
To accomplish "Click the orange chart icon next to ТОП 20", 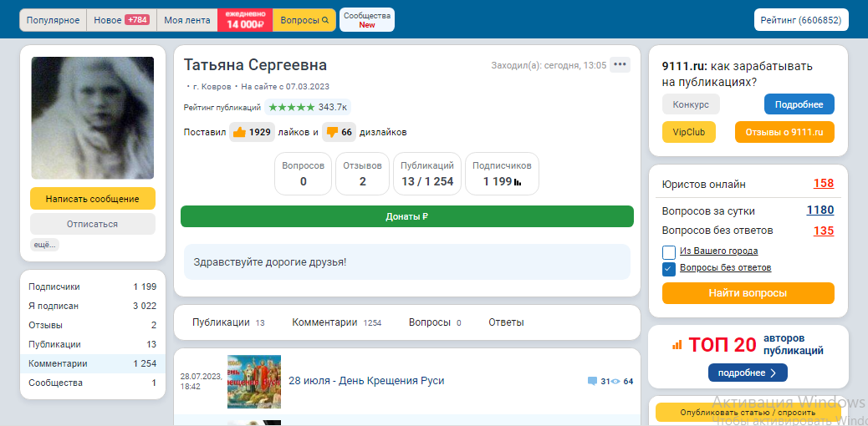I will [677, 345].
